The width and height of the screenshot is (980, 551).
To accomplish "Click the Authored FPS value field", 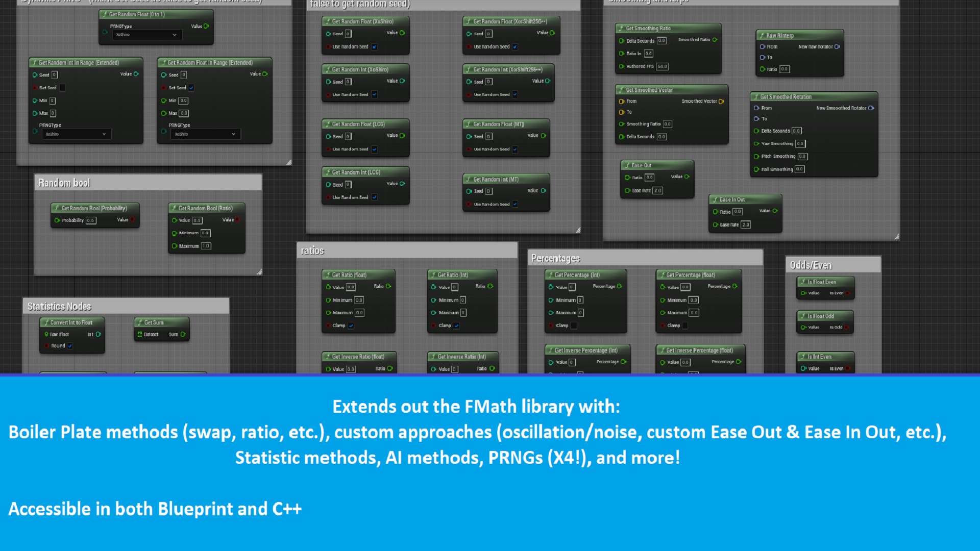I will (x=662, y=66).
